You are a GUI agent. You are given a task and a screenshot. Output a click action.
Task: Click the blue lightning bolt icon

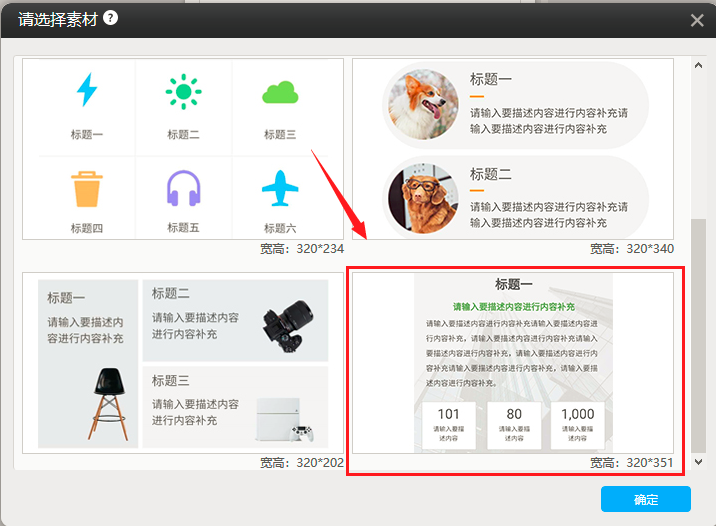[x=87, y=91]
